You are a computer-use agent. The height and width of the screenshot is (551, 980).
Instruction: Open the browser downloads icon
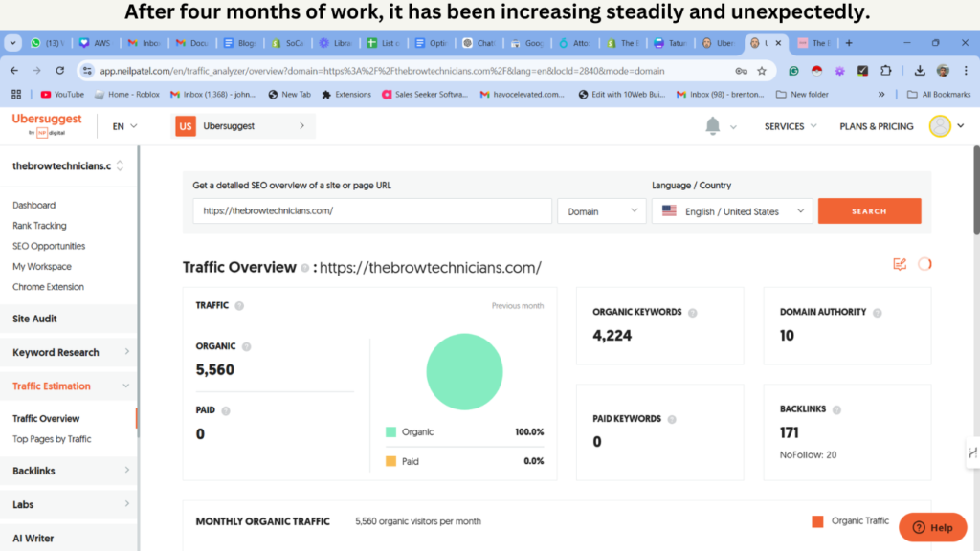click(920, 71)
